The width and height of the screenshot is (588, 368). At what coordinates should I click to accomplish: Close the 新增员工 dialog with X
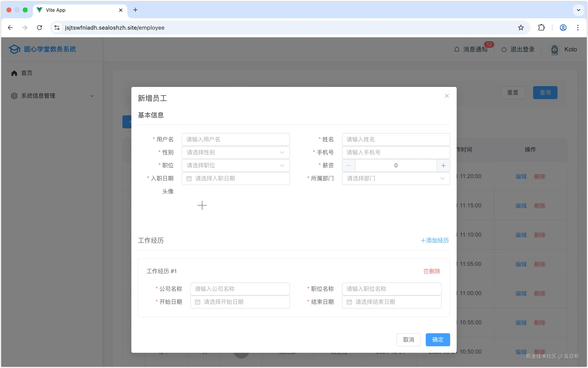pyautogui.click(x=447, y=96)
